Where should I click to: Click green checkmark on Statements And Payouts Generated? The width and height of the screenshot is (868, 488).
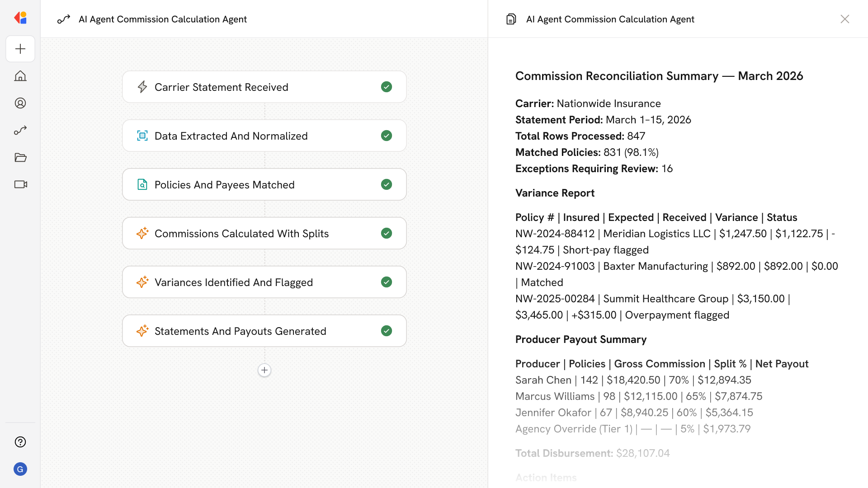386,331
